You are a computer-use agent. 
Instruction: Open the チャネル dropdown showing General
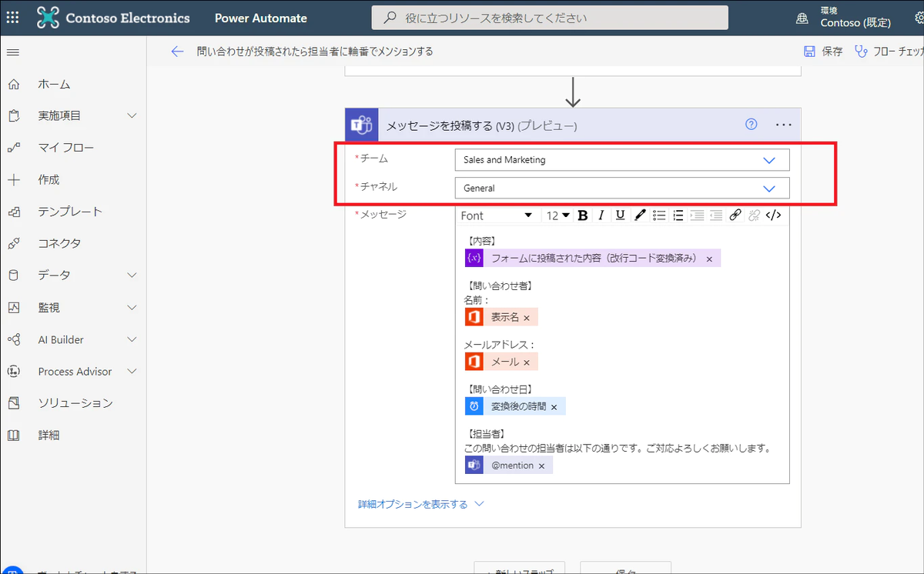[768, 188]
